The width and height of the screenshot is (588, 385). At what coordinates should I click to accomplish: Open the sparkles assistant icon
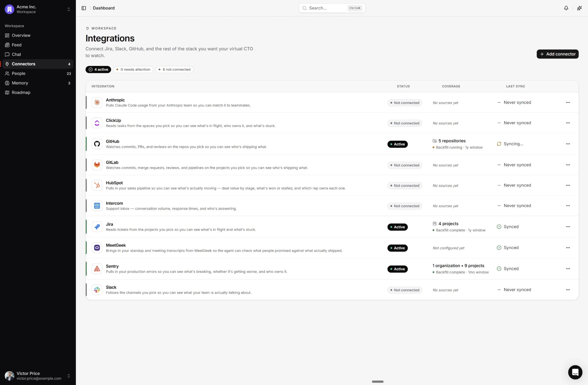pyautogui.click(x=579, y=8)
